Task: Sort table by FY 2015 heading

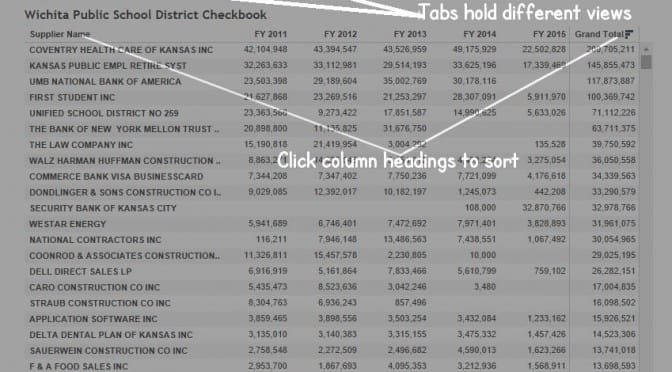Action: point(549,34)
